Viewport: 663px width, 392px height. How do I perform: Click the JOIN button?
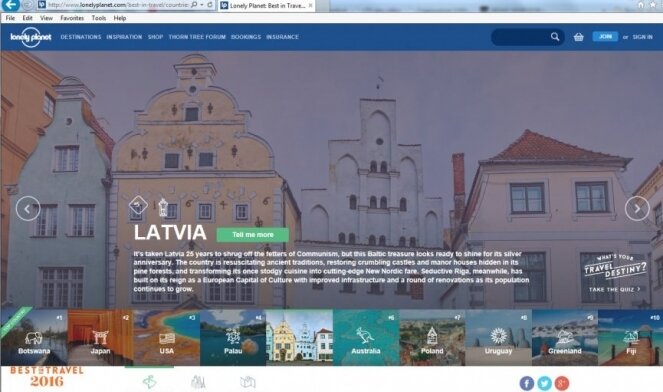[605, 37]
